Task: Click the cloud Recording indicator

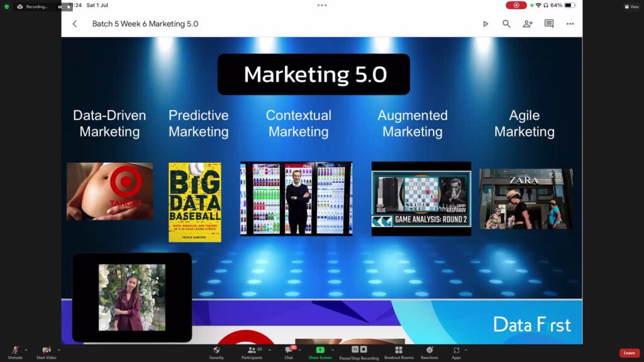Action: click(32, 6)
